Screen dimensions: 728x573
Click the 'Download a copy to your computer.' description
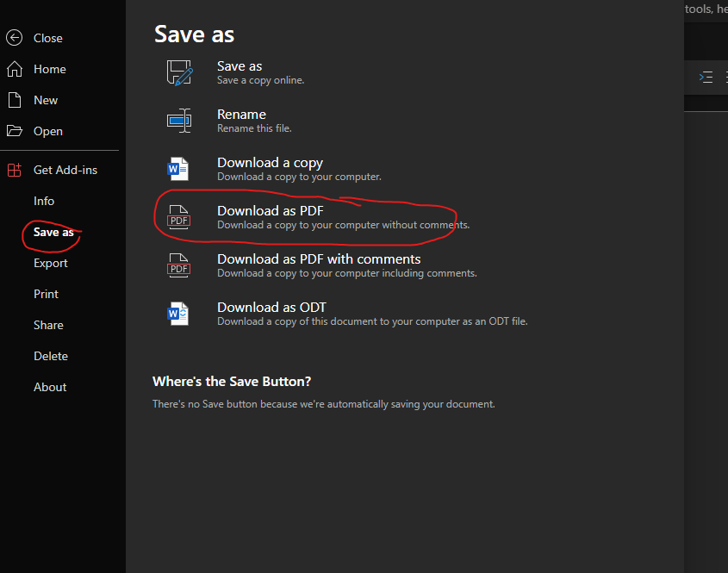[x=299, y=177]
